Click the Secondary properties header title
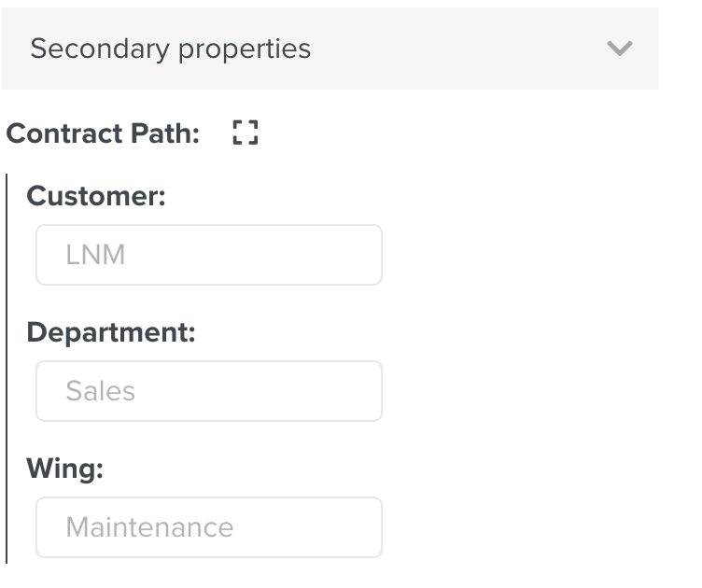The image size is (702, 588). click(170, 49)
